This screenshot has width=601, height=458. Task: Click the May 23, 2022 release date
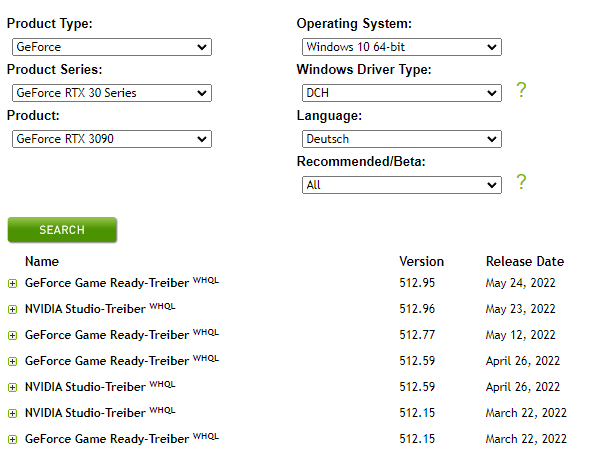pyautogui.click(x=520, y=309)
